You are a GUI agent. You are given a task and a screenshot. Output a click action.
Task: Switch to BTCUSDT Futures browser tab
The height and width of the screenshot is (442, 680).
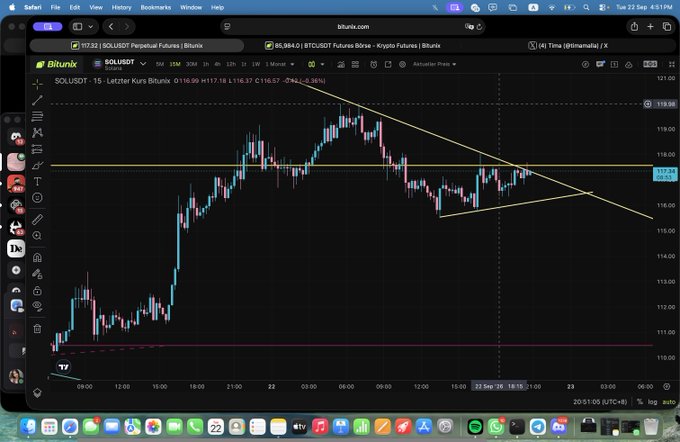tap(353, 46)
